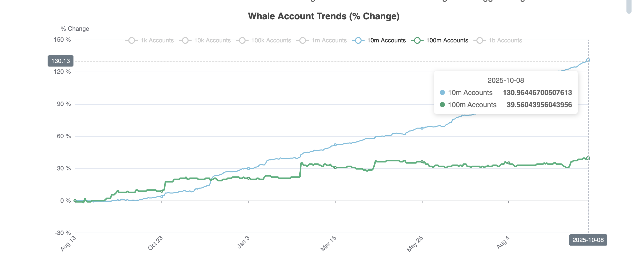This screenshot has height=259, width=644.
Task: Click the 1k Accounts legend marker icon
Action: (x=132, y=40)
